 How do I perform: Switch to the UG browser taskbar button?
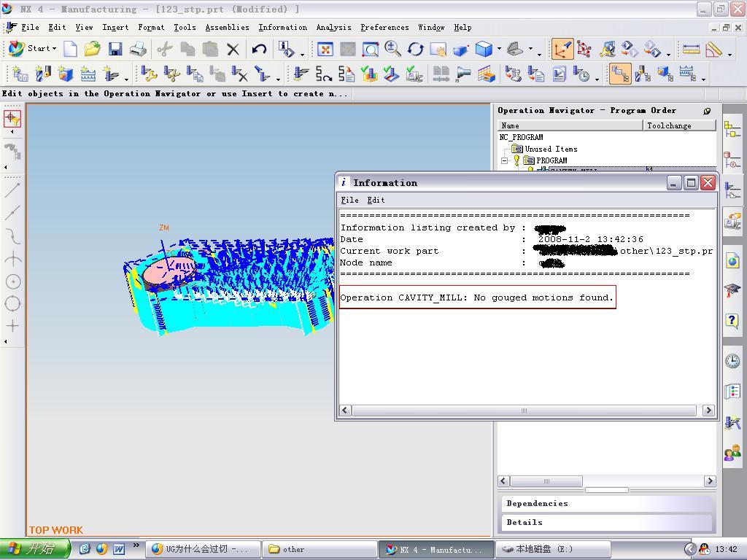coord(203,549)
